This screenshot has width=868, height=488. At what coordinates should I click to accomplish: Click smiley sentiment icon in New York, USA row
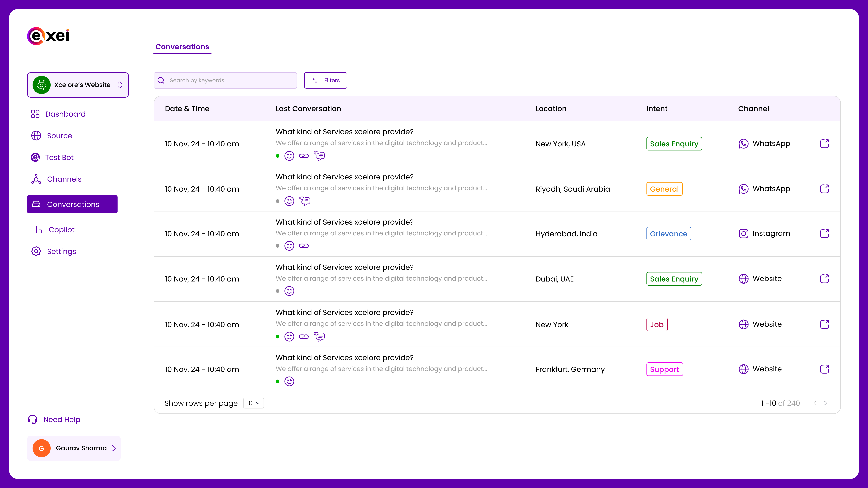[x=289, y=156]
